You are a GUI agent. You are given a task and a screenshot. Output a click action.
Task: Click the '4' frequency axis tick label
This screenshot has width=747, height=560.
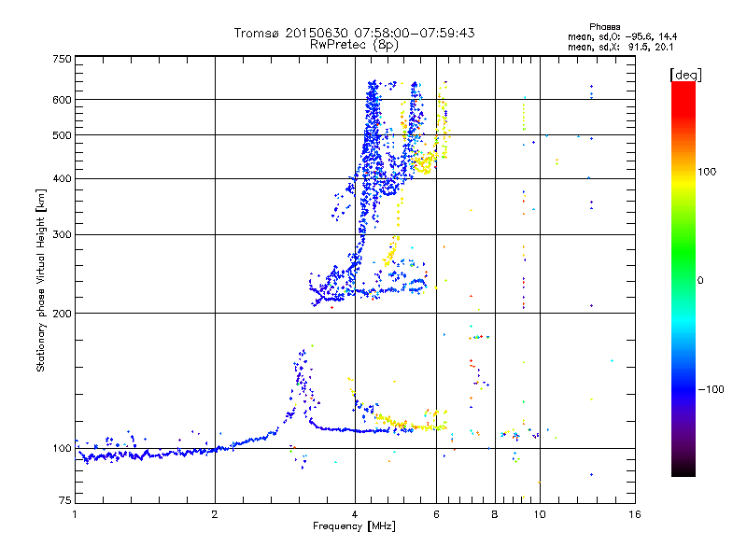point(355,514)
